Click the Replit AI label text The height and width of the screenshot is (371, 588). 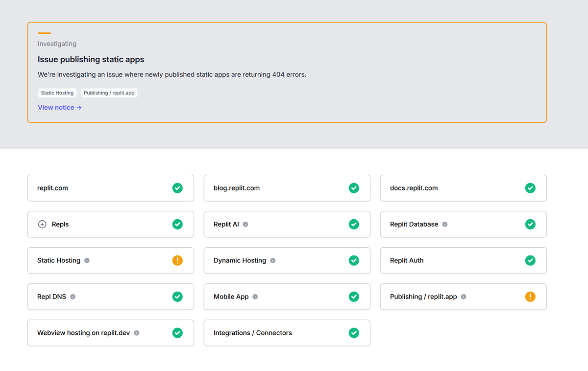[226, 224]
